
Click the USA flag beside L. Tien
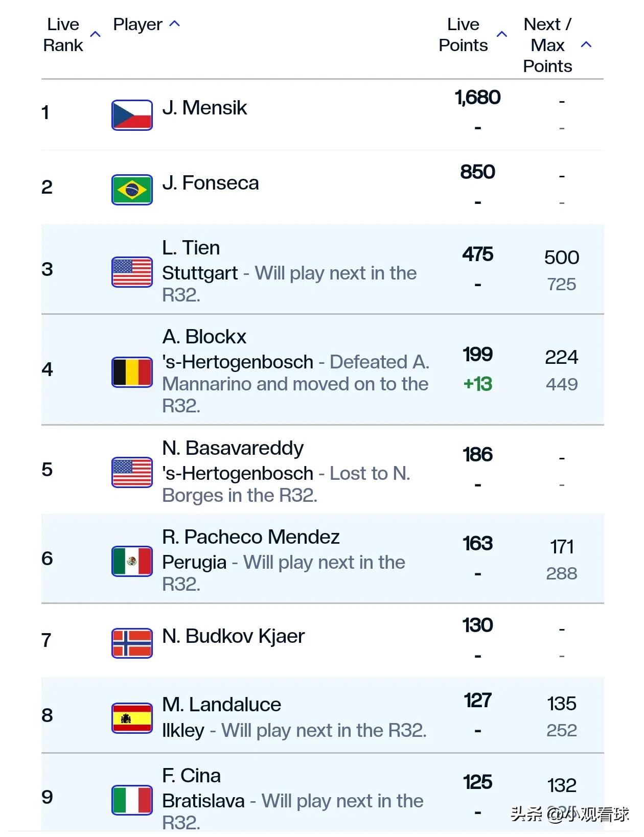[x=132, y=272]
